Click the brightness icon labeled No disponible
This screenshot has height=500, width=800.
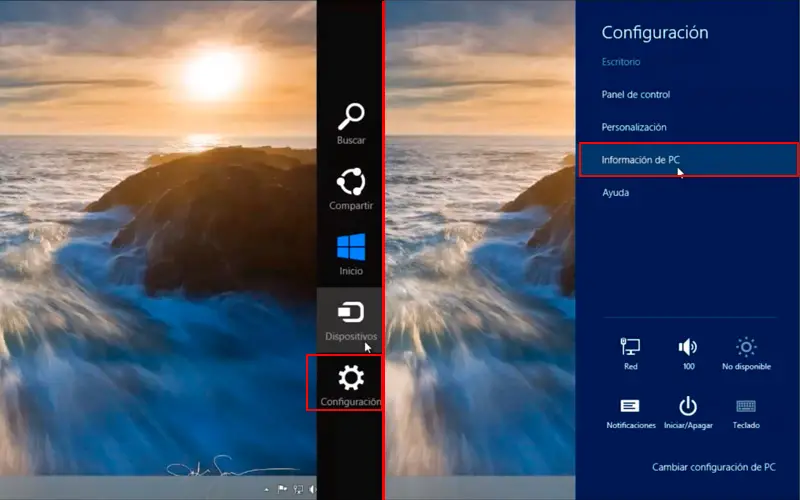coord(746,353)
